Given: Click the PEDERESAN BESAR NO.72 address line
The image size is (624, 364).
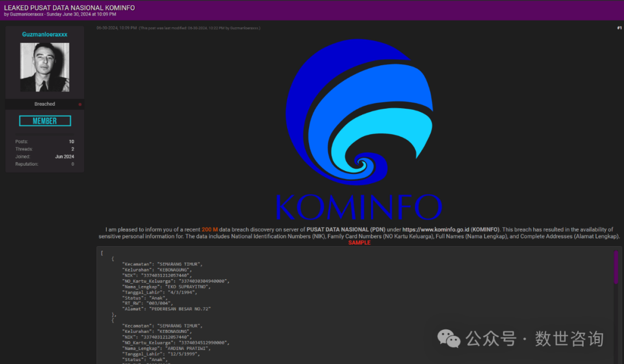Looking at the screenshot, I should coord(166,309).
